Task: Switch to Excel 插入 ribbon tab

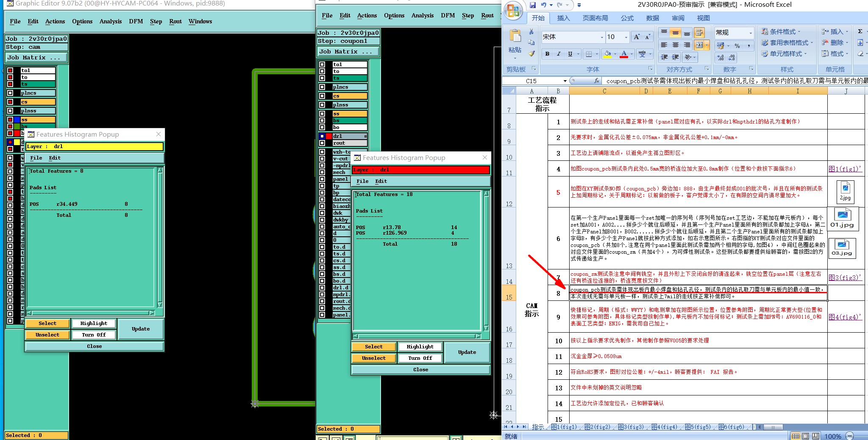Action: click(x=564, y=18)
